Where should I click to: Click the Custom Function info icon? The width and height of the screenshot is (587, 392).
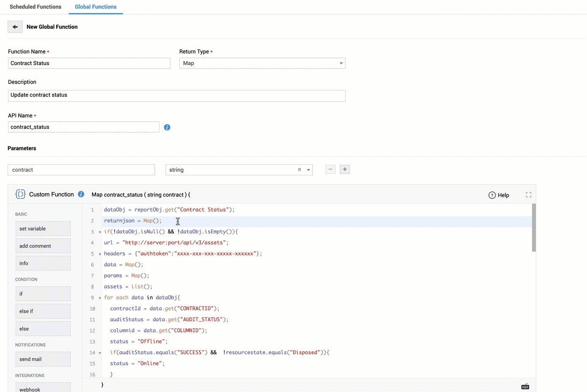[x=81, y=194]
